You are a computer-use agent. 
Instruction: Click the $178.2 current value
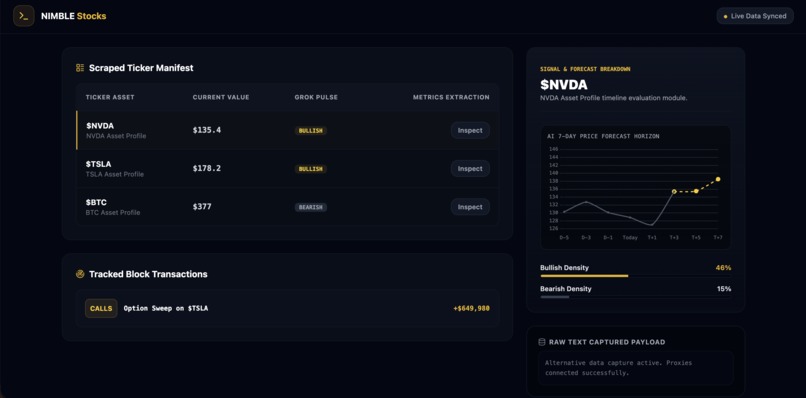207,168
